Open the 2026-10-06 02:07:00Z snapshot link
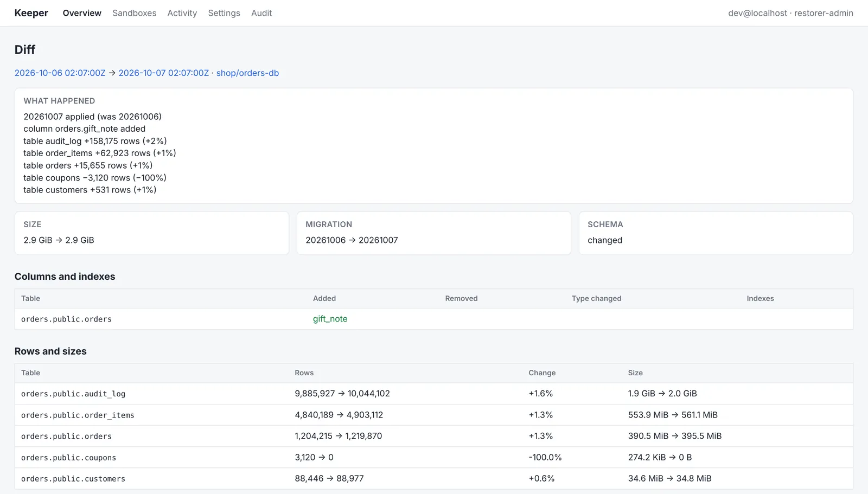This screenshot has height=494, width=868. click(60, 73)
